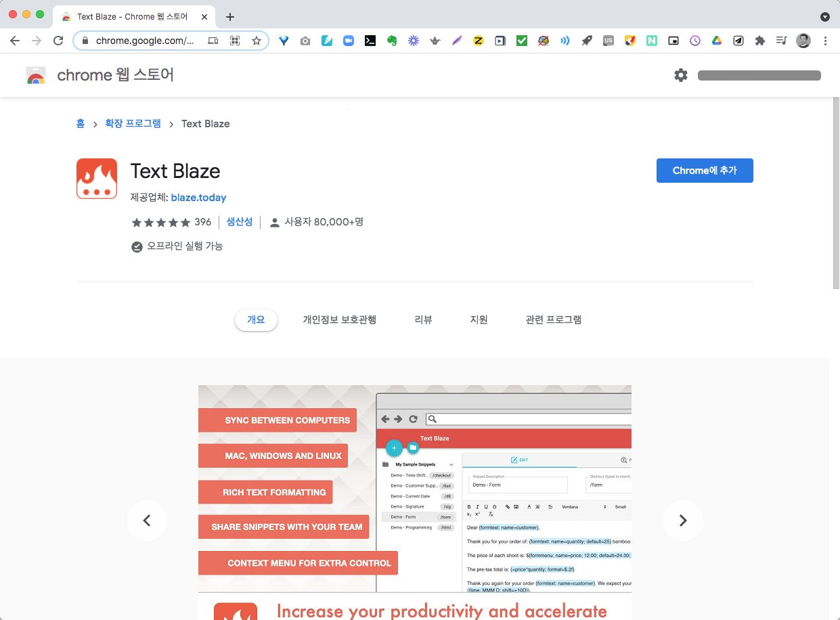Screen dimensions: 840x620
Task: Bookmark this page with the star icon
Action: 257,41
